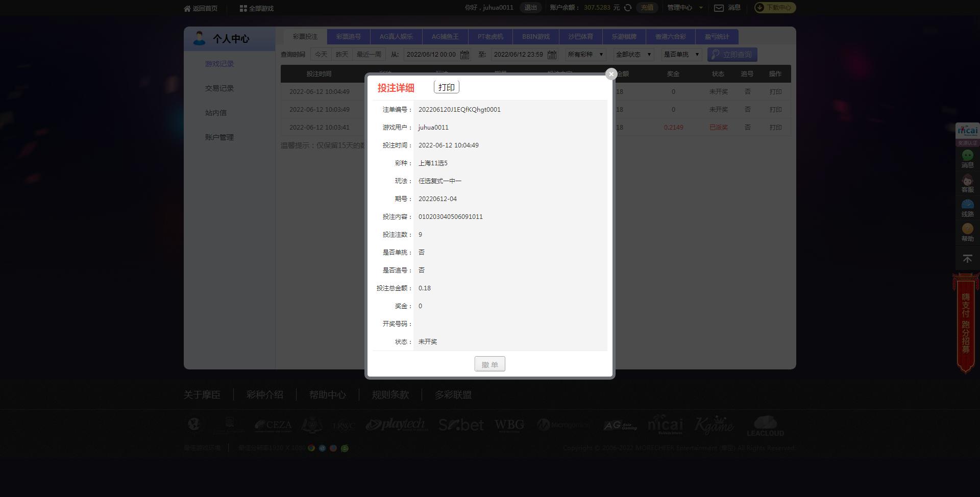Image resolution: width=980 pixels, height=497 pixels.
Task: Switch to the 盈亏统计 tab
Action: (717, 37)
